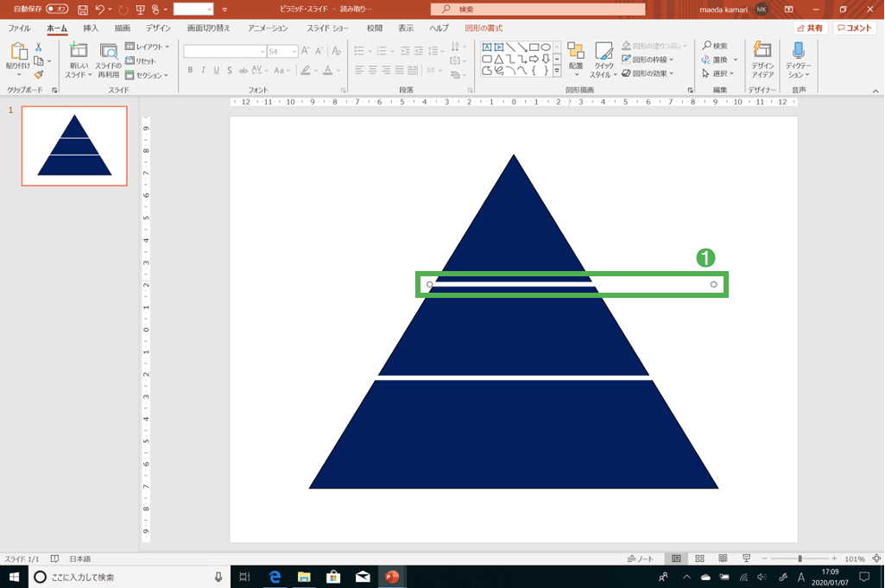This screenshot has width=885, height=588.
Task: Click the Reset (リセット) button
Action: pos(141,61)
